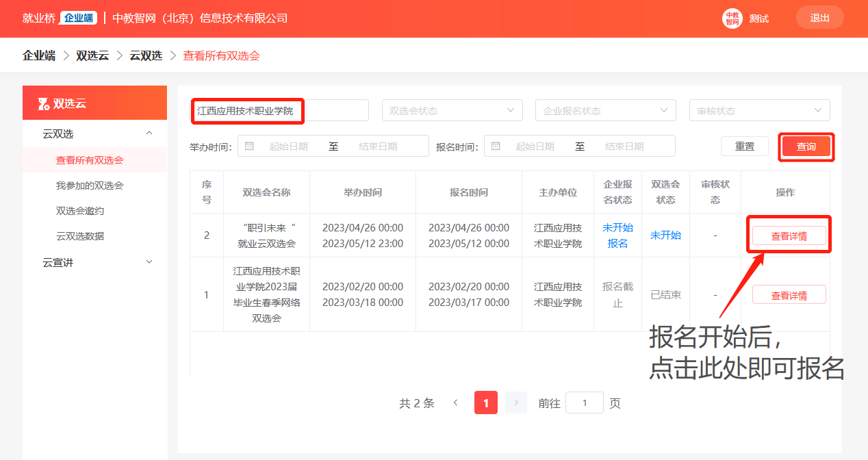This screenshot has width=868, height=460.
Task: Click 未开始 fair status text
Action: click(x=665, y=235)
